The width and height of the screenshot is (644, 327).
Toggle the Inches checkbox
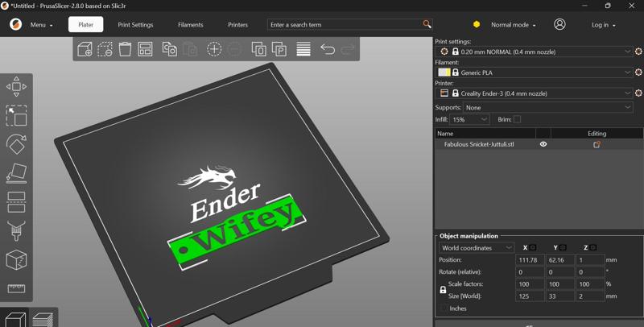(444, 308)
